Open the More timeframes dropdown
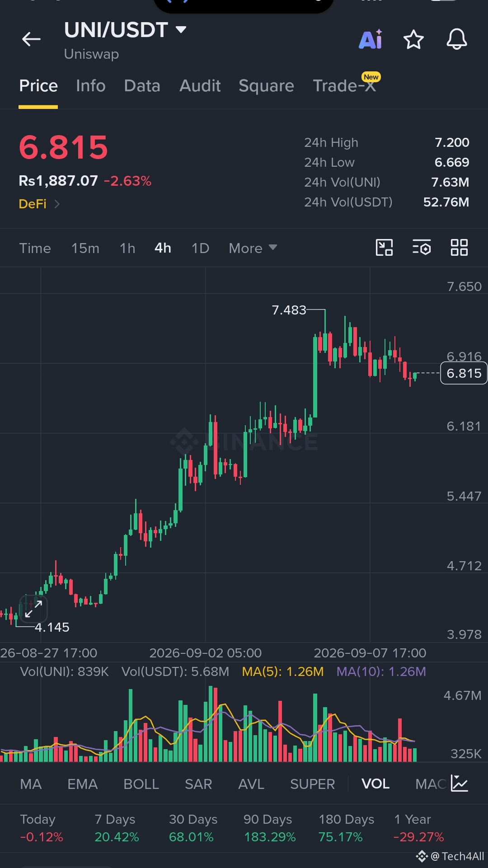488x868 pixels. tap(253, 248)
